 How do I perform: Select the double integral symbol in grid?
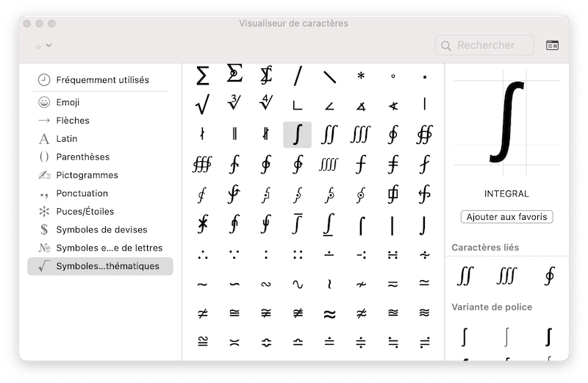(x=329, y=135)
